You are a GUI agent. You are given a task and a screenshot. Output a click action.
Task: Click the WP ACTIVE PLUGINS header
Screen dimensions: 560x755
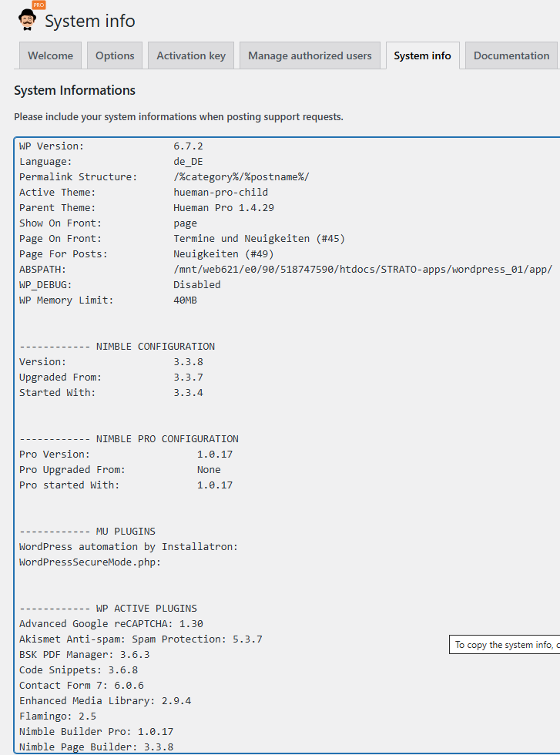pyautogui.click(x=109, y=608)
